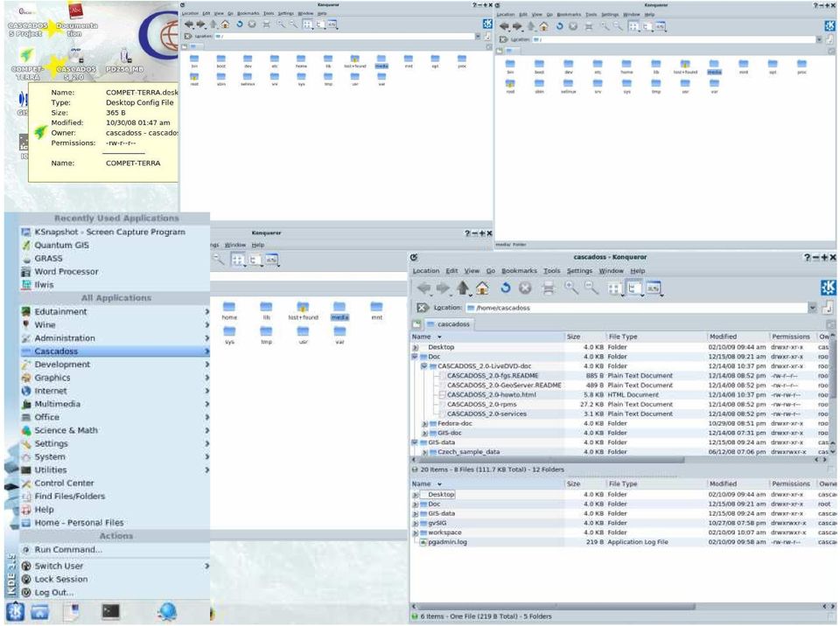The width and height of the screenshot is (840, 626).
Task: Open Documentation desktop icon
Action: 77,20
